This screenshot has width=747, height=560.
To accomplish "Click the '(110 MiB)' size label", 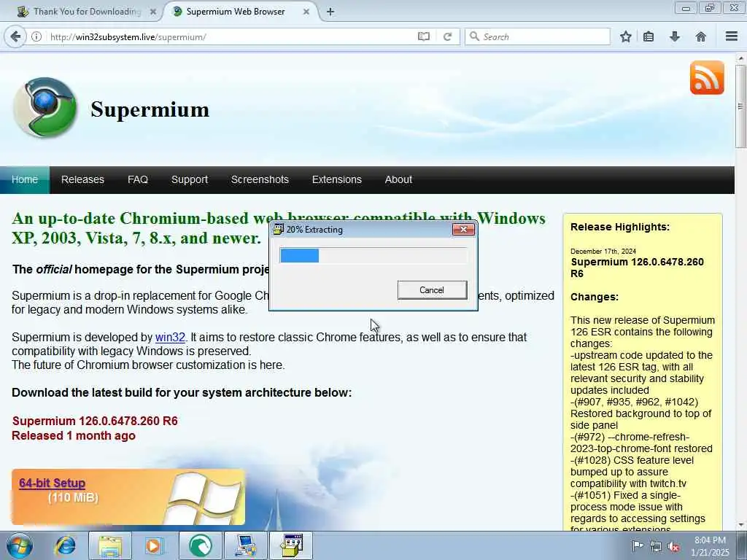I will click(73, 497).
